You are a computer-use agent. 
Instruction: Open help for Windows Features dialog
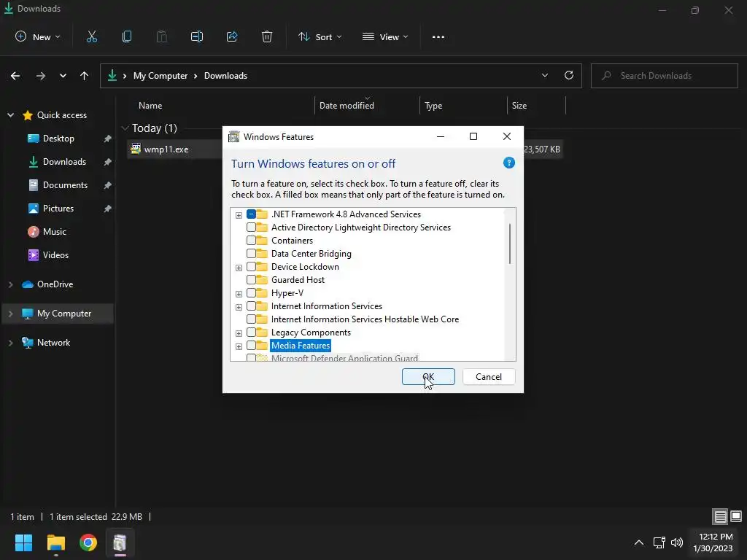coord(508,163)
